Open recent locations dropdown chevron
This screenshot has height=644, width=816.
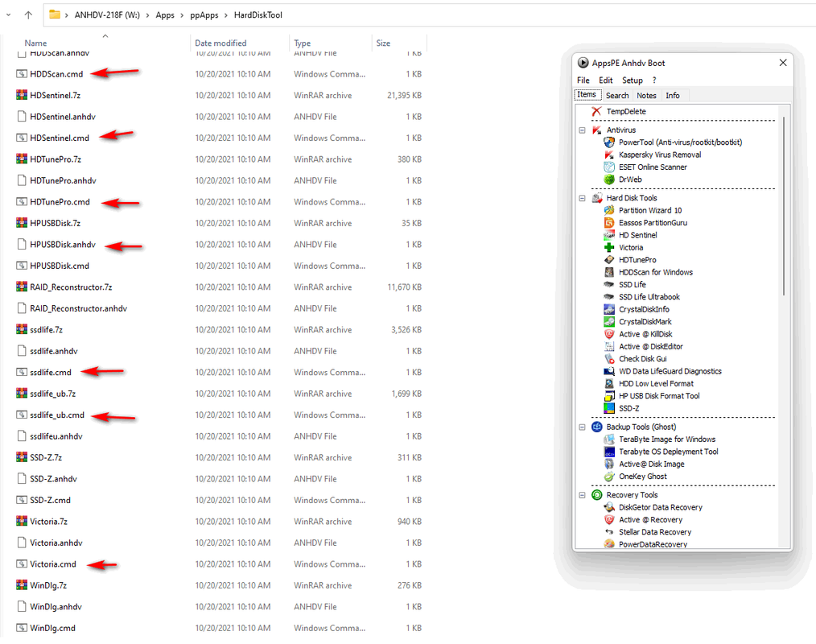(8, 15)
